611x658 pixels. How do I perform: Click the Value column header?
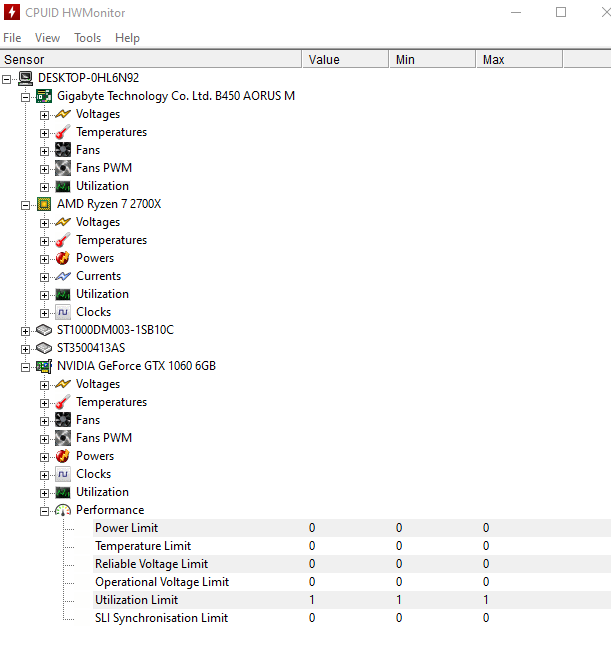click(x=345, y=59)
